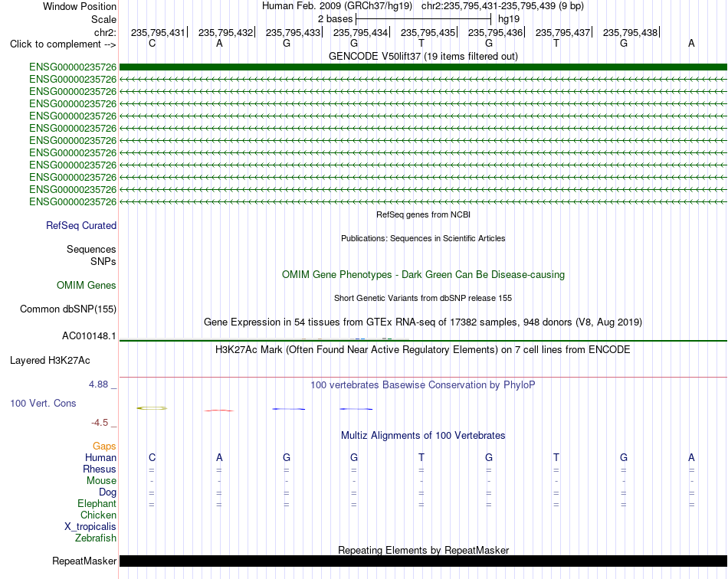This screenshot has width=728, height=579.
Task: Select the X_tropicalis species label
Action: (90, 527)
